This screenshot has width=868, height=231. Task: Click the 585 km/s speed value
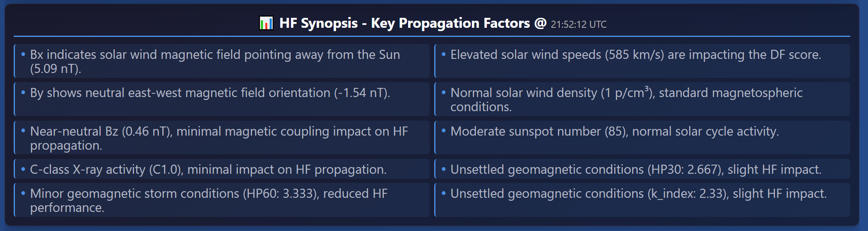coord(634,55)
